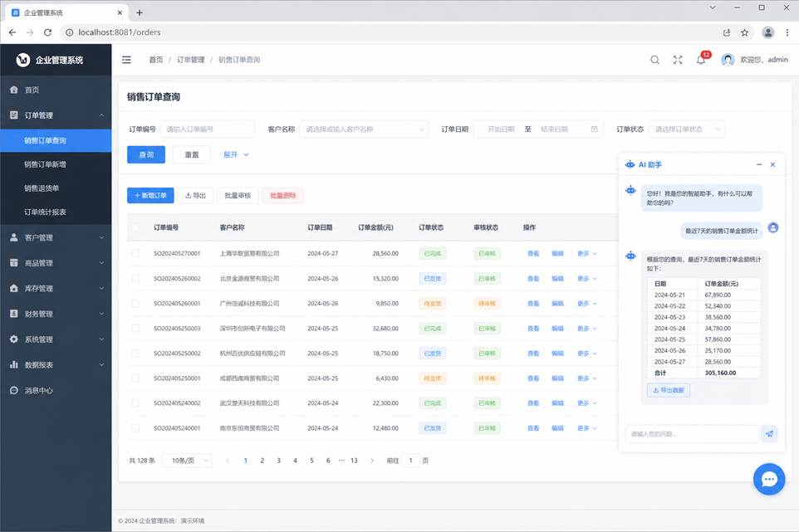Screen dimensions: 799x532
Task: Click the AI chat message input
Action: click(692, 434)
